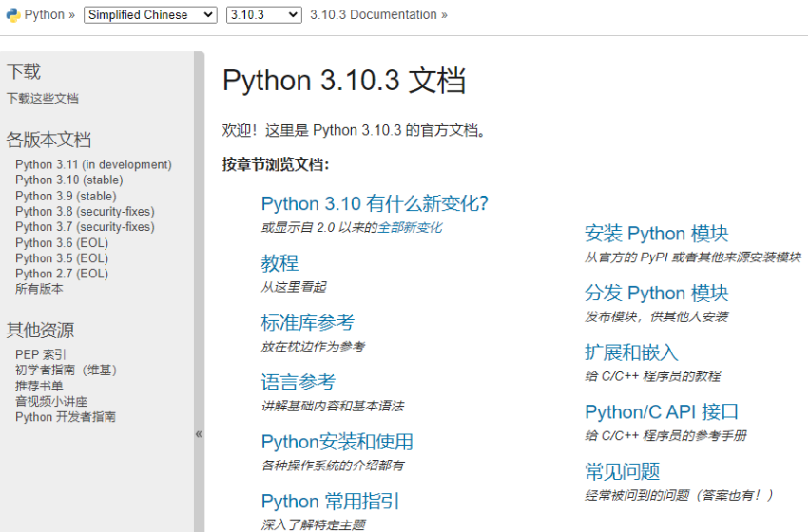Click the Python 3.10.3 文档 heading
Image resolution: width=809 pixels, height=532 pixels.
tap(344, 81)
